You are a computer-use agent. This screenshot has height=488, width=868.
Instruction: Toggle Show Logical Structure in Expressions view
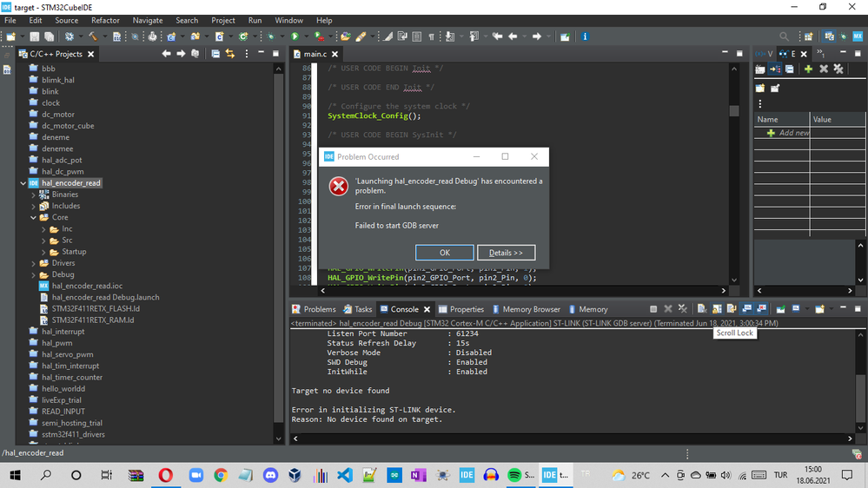tap(775, 69)
